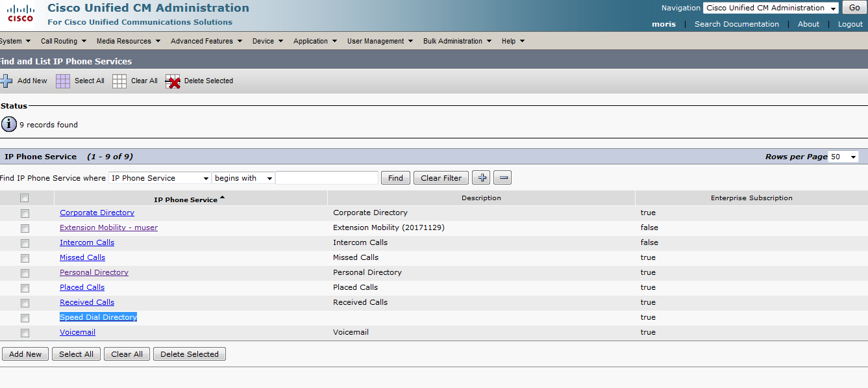Viewport: 868px width, 388px height.
Task: Open the Navigation dropdown
Action: [x=771, y=8]
